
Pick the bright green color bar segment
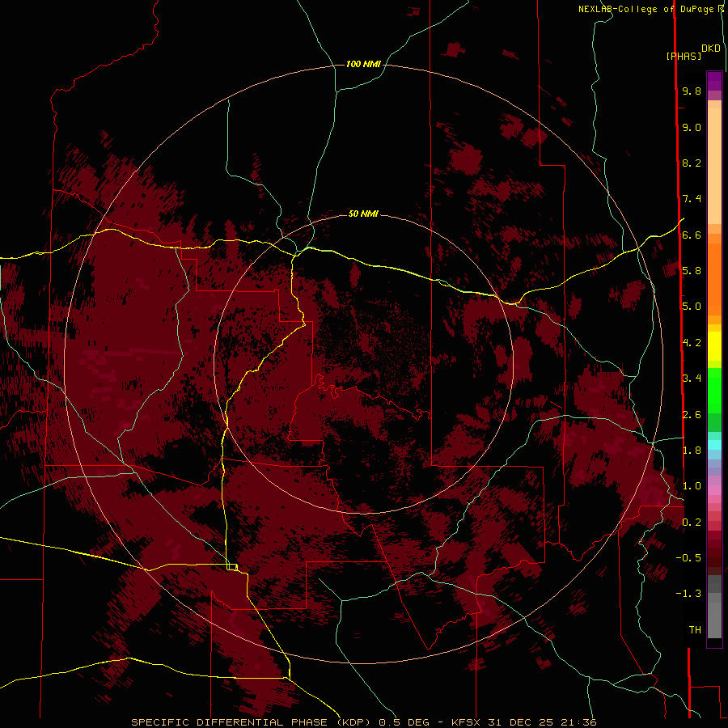(714, 391)
